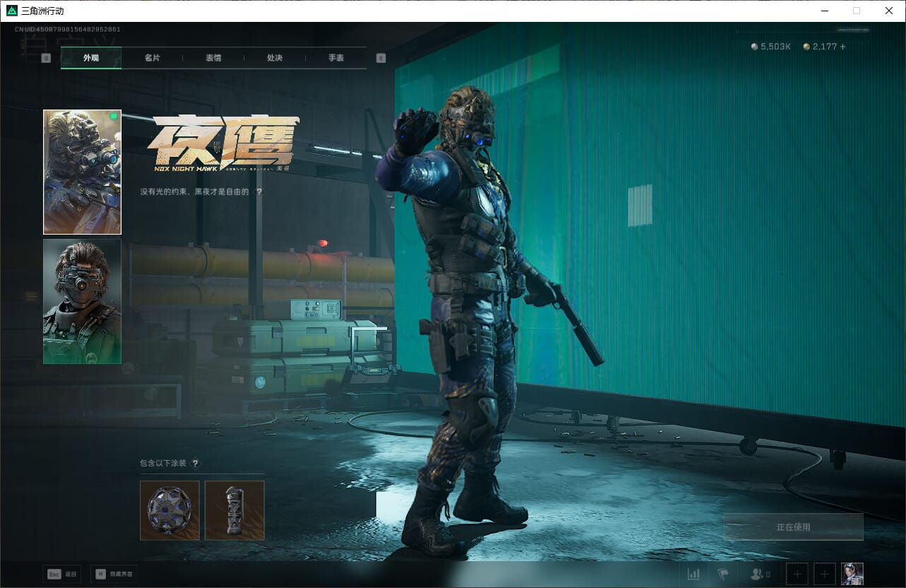The image size is (906, 588).
Task: Open the spherical grenade skin item
Action: [x=170, y=510]
